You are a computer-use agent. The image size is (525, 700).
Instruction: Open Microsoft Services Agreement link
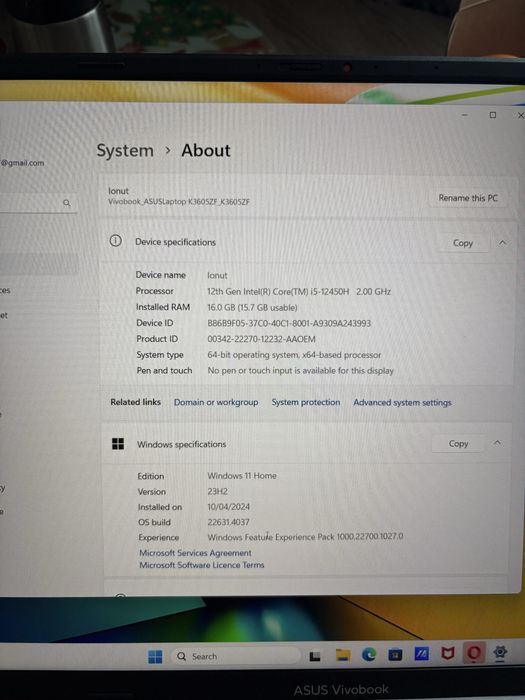pos(196,553)
